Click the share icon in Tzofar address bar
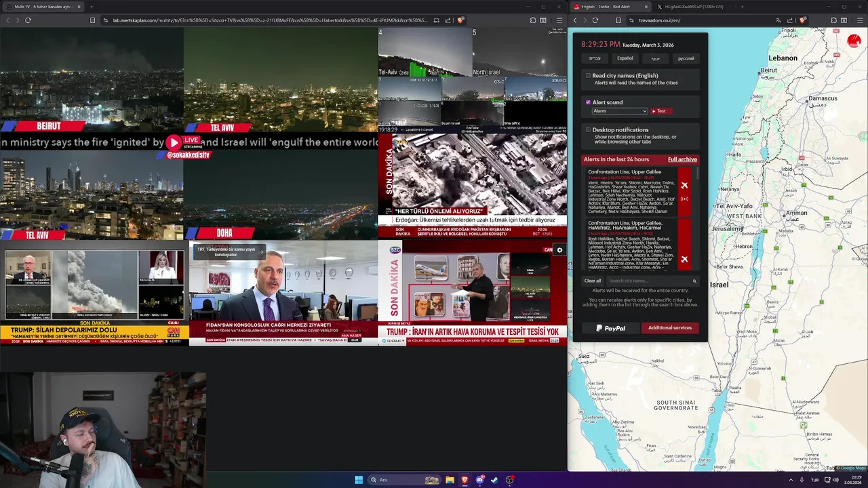Image resolution: width=868 pixels, height=488 pixels. coord(790,20)
